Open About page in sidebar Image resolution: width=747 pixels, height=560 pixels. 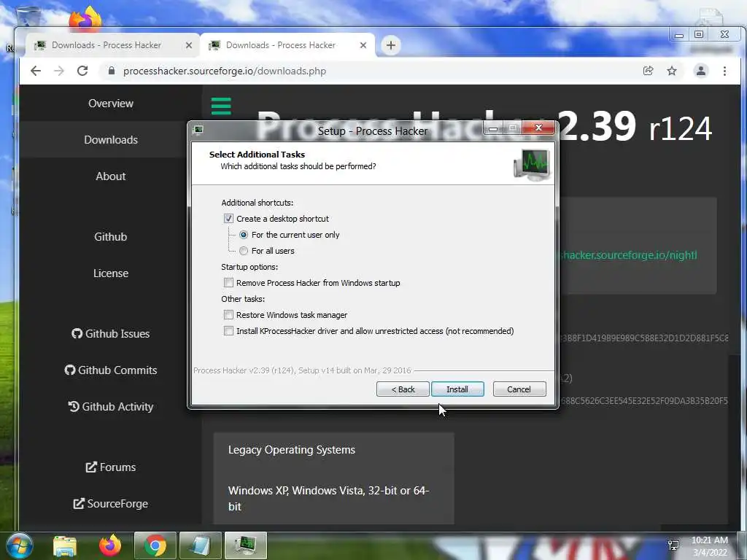[111, 176]
